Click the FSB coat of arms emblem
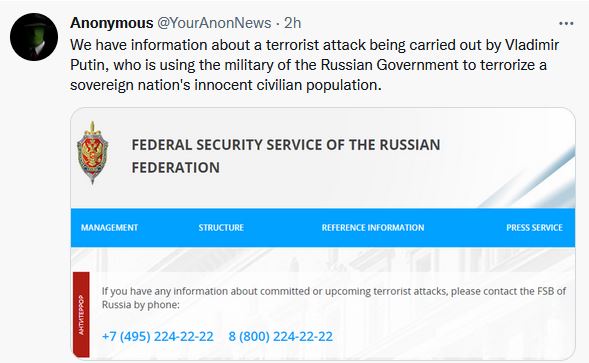This screenshot has width=589, height=363. pyautogui.click(x=92, y=153)
